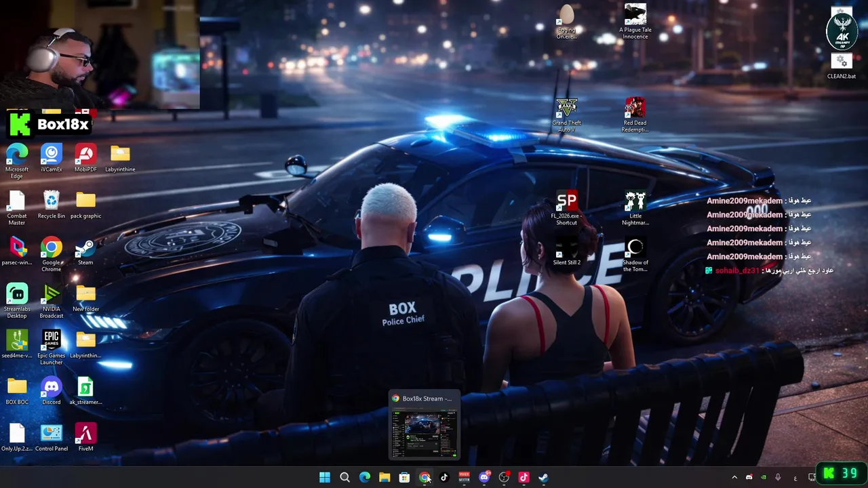Launch the NVIDIA Broadcast shortcut
The image size is (868, 488).
point(52,301)
